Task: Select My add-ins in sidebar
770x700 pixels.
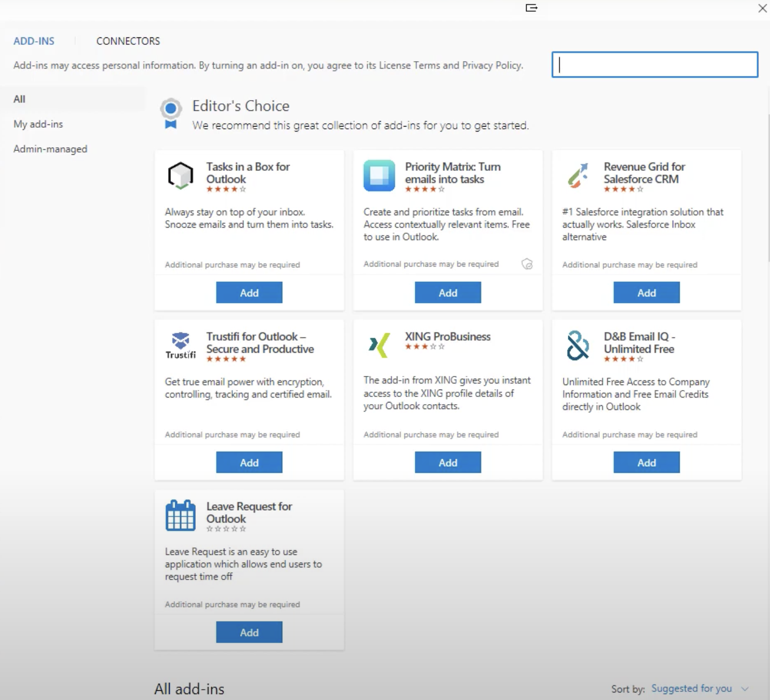Action: tap(38, 124)
